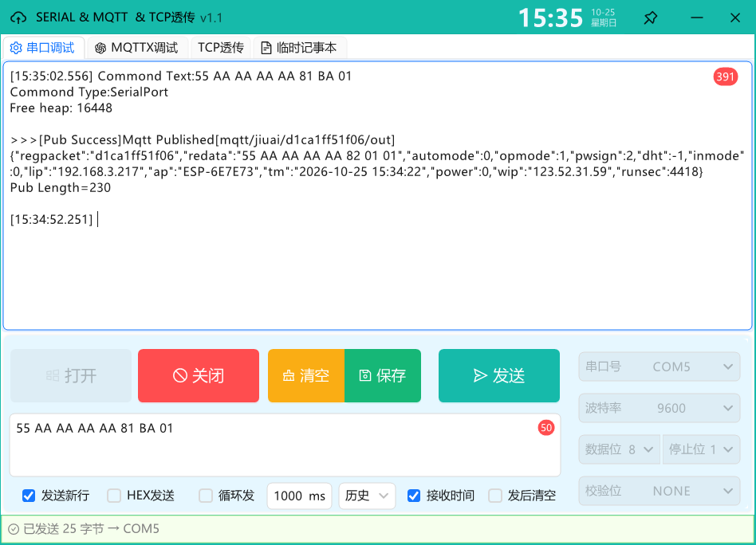
Task: Save the log with 保存
Action: tap(383, 375)
